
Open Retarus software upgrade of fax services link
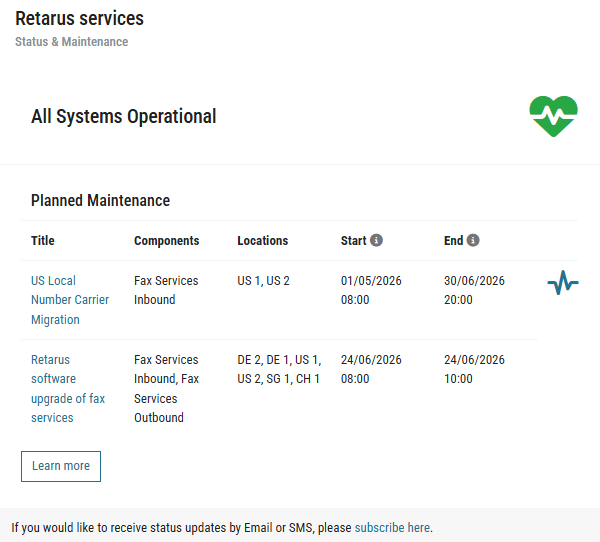click(x=68, y=389)
